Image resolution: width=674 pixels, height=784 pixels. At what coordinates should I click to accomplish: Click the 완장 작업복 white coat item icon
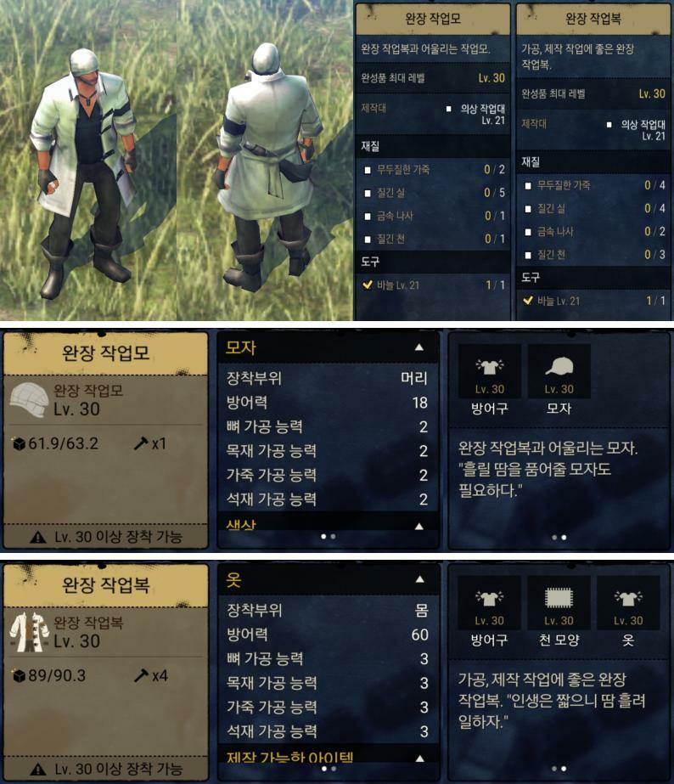[29, 632]
